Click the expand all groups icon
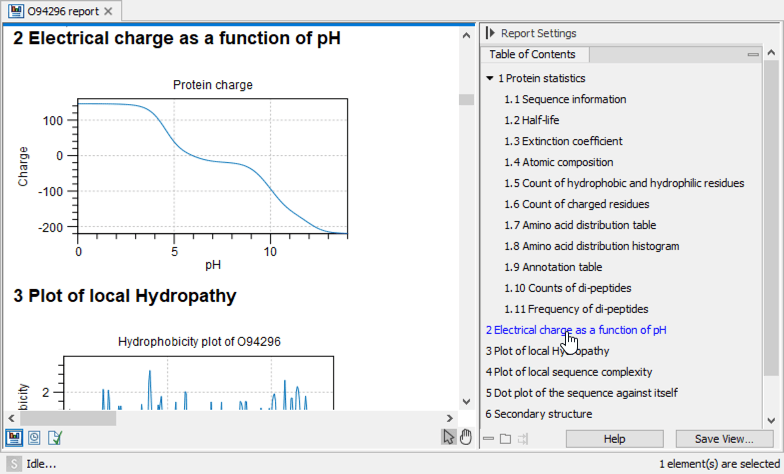 point(506,439)
